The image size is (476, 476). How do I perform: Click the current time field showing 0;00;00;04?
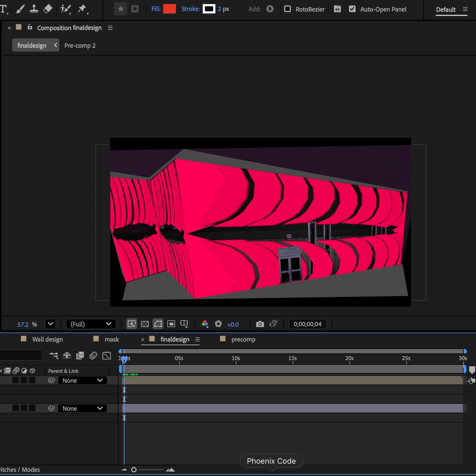click(x=308, y=324)
